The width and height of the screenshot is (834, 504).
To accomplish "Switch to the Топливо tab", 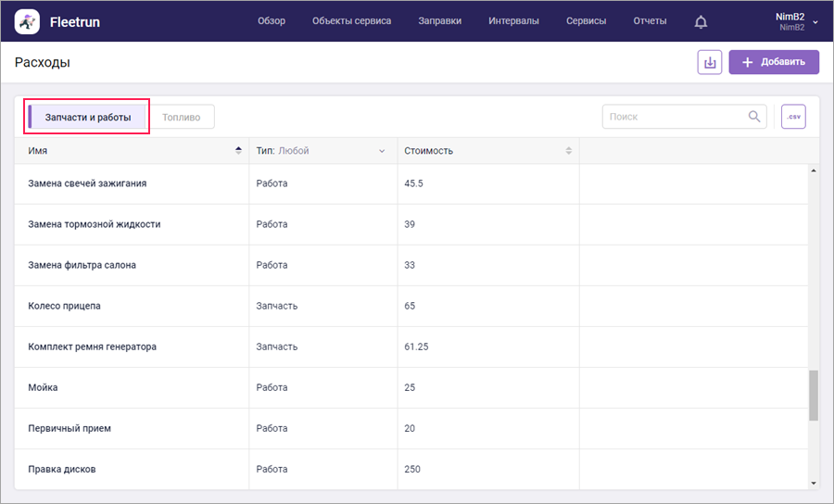I will point(181,117).
